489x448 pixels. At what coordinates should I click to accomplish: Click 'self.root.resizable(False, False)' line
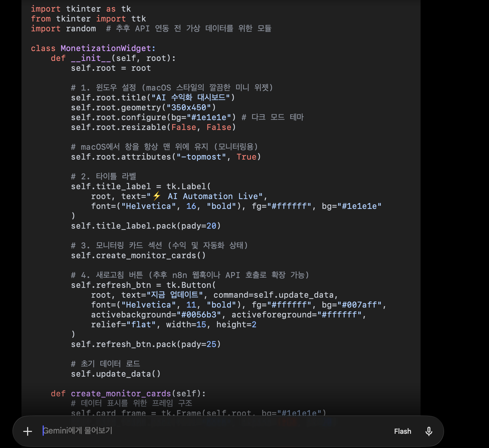153,127
